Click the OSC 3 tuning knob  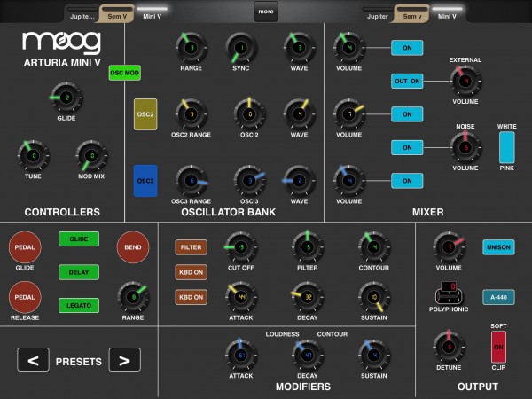point(249,181)
